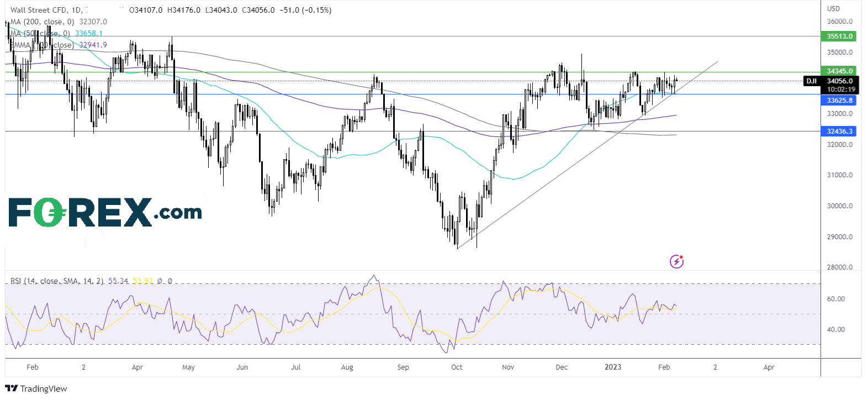Click 28000.0 on the price axis
868x400 pixels.
click(x=839, y=267)
